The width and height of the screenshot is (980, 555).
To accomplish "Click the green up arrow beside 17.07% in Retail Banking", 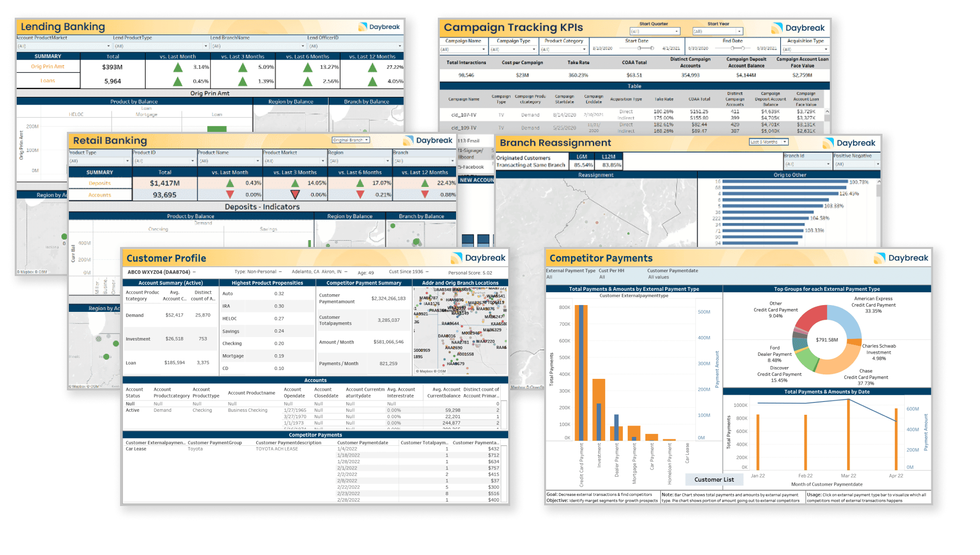I will coord(360,183).
